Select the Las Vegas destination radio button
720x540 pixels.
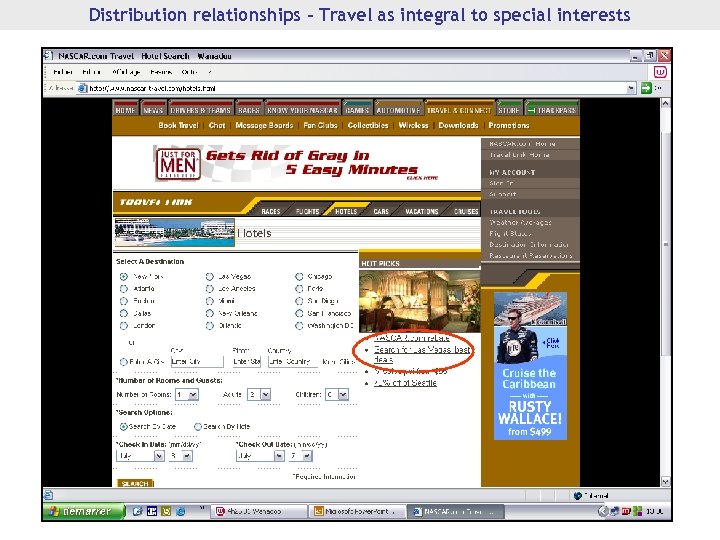point(210,276)
